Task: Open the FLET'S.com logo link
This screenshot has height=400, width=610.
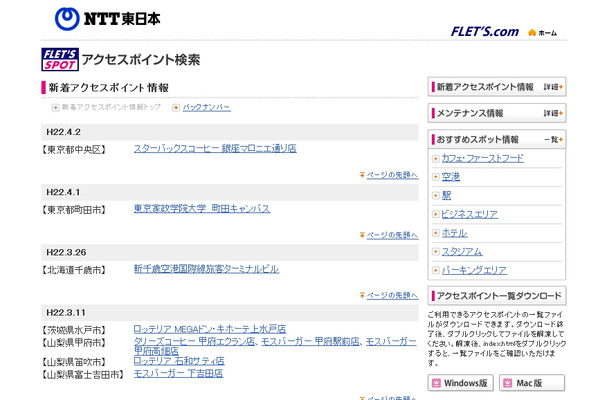Action: pos(485,32)
